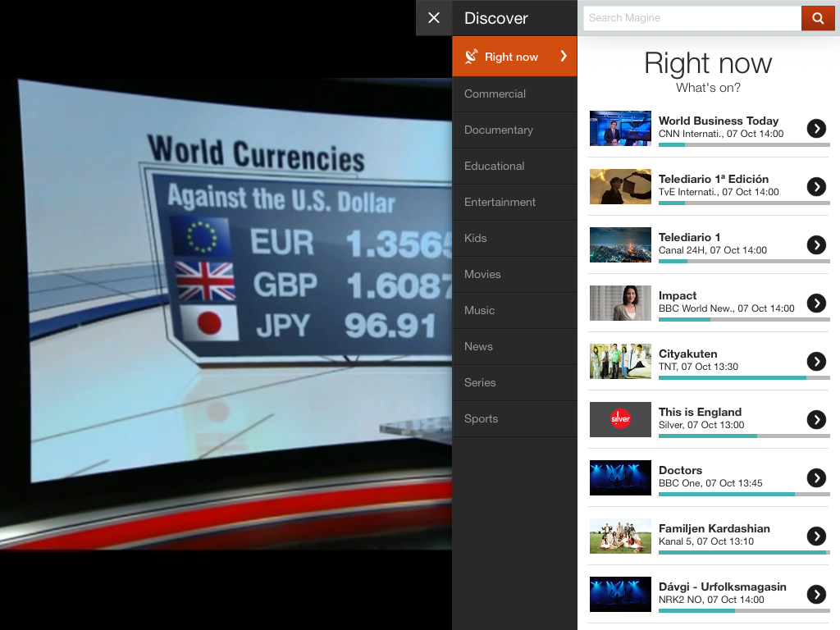This screenshot has width=840, height=630.
Task: Click the Dávgi - Urfolksmagasin thumbnail
Action: [x=620, y=594]
